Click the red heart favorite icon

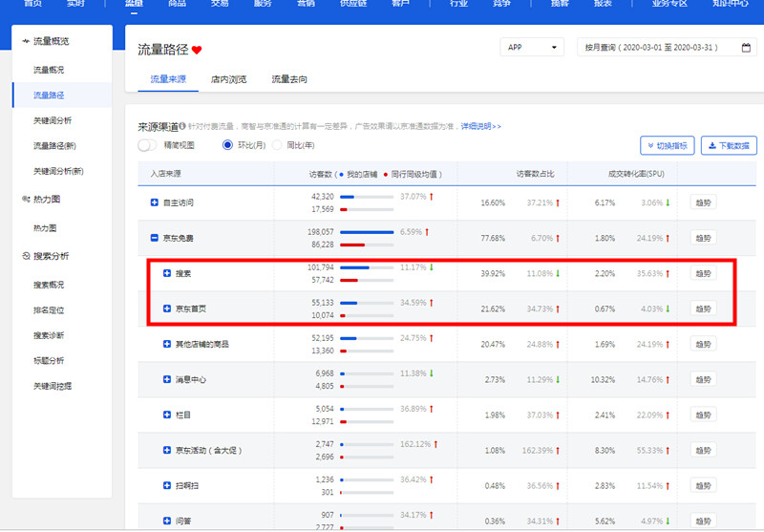tap(198, 50)
